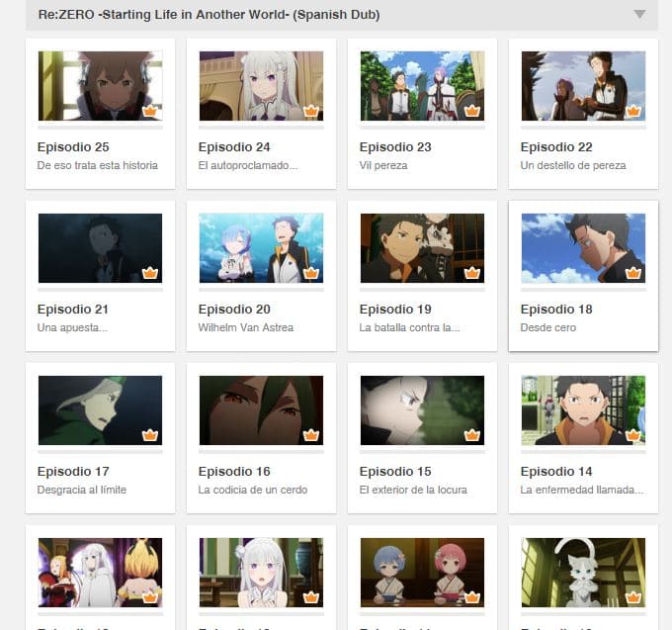Open thumbnail showing the white cat Puck
Image resolution: width=672 pixels, height=630 pixels.
click(x=583, y=572)
